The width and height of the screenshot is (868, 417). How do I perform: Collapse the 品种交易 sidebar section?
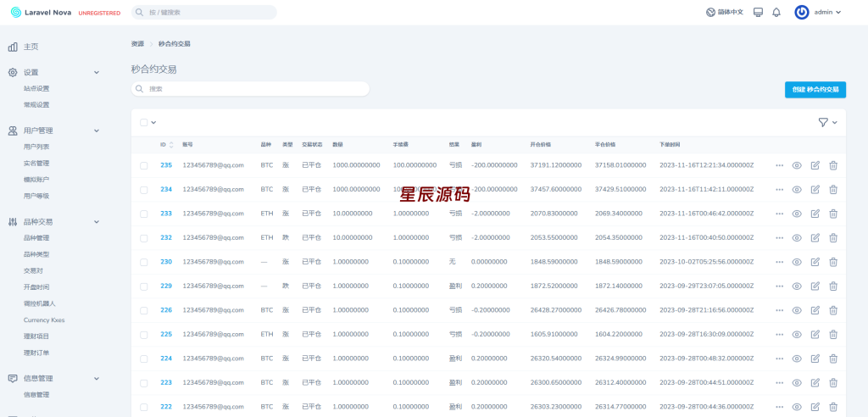click(x=97, y=222)
